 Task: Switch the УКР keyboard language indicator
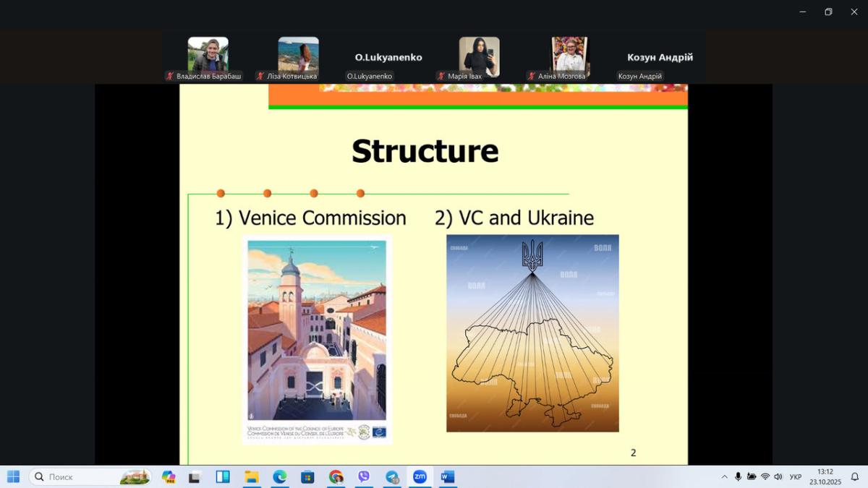point(796,476)
